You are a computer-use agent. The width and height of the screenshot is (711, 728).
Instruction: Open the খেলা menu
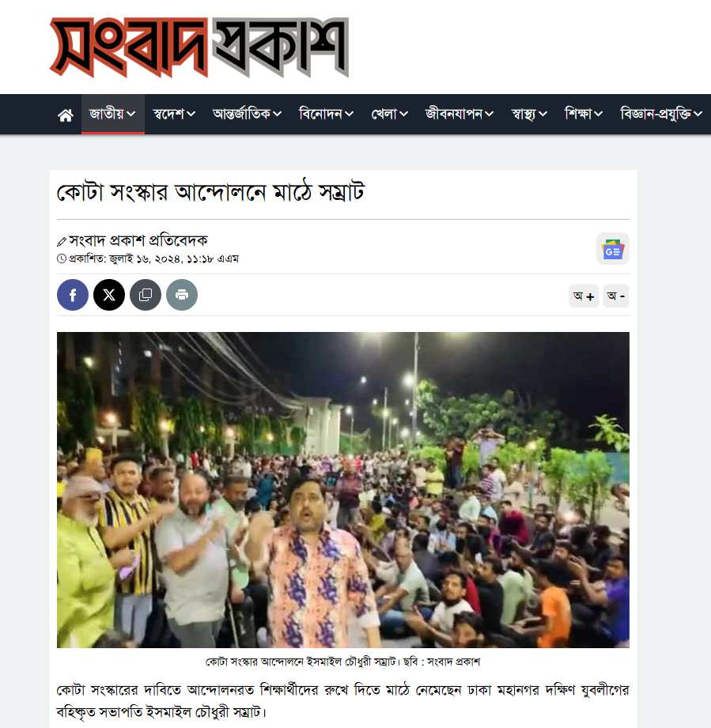click(x=389, y=114)
